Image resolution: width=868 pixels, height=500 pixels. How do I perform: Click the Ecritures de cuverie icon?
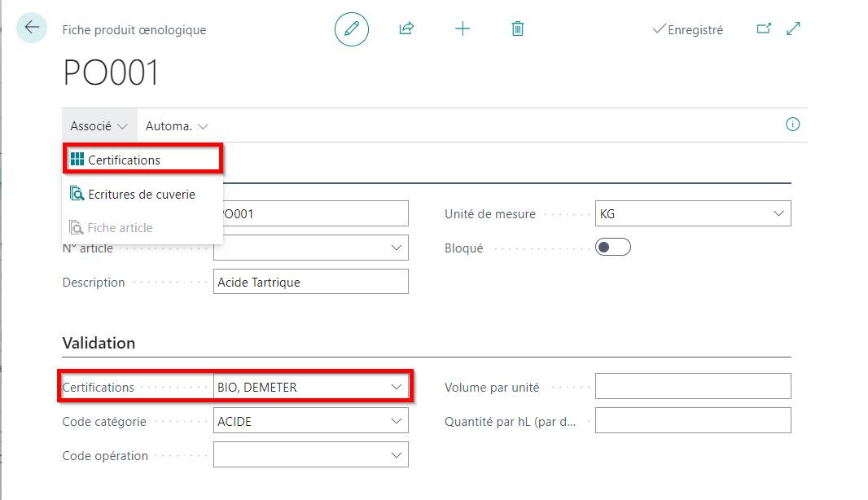pos(77,194)
